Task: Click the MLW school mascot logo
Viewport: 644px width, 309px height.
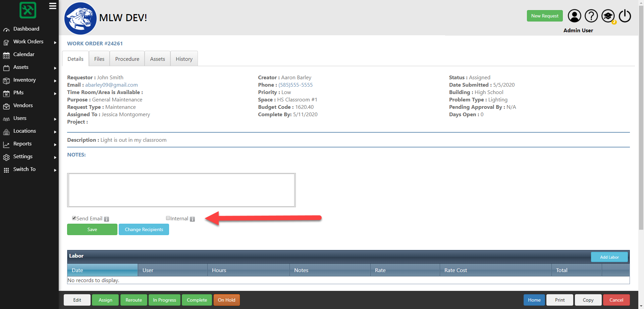Action: [x=80, y=18]
